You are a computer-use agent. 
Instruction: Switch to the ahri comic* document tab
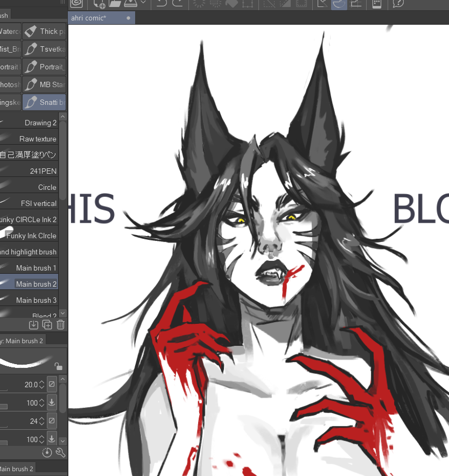coord(101,18)
